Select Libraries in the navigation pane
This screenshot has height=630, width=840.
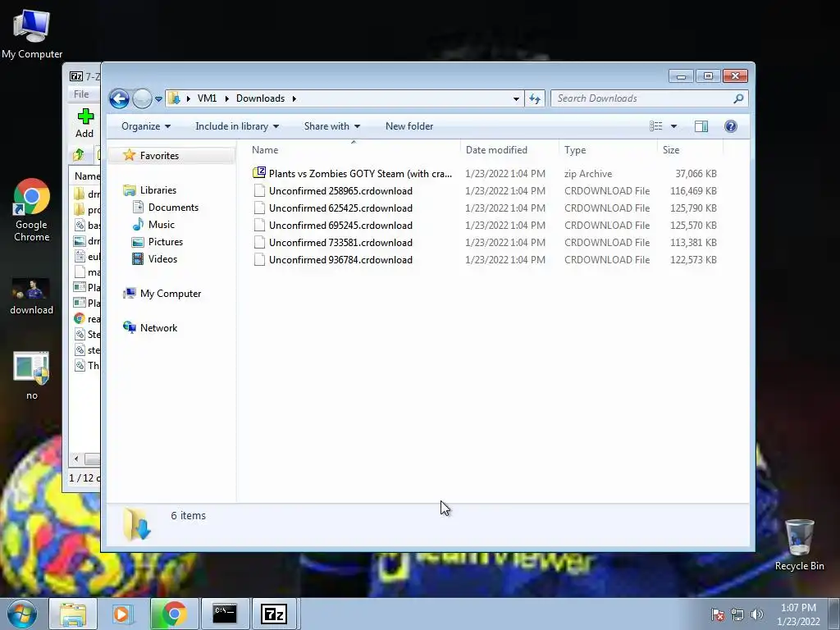tap(158, 190)
